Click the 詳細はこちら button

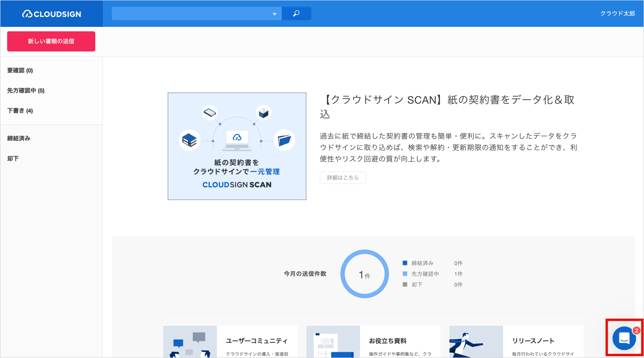click(x=343, y=178)
